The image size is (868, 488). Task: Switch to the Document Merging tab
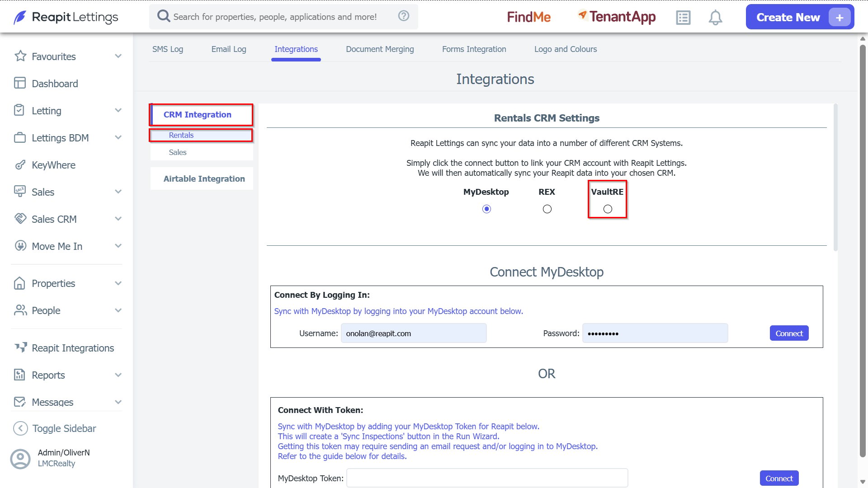[380, 49]
